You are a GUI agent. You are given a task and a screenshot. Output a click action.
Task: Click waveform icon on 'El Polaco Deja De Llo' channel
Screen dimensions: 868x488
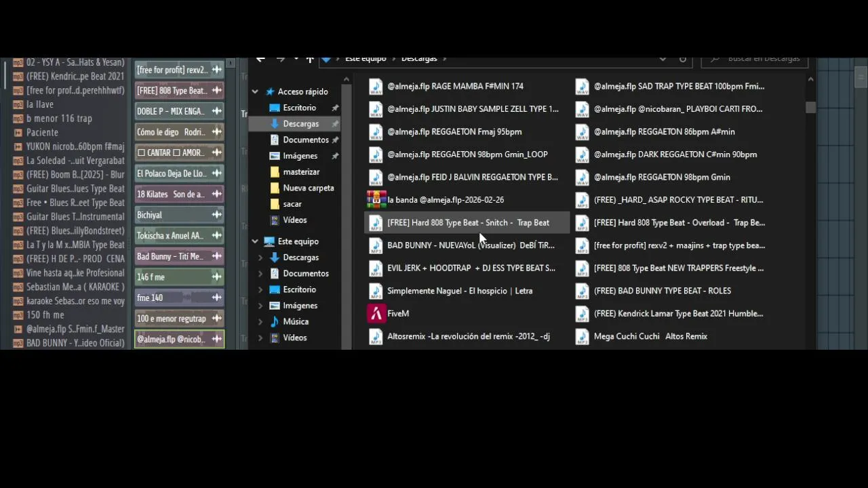pos(217,174)
